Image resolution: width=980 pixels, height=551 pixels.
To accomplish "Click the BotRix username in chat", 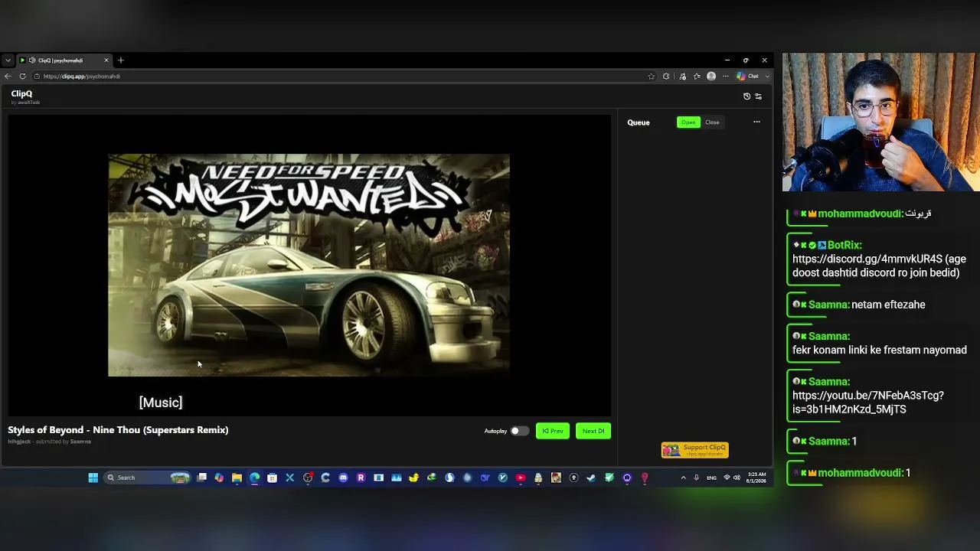I will [x=844, y=245].
